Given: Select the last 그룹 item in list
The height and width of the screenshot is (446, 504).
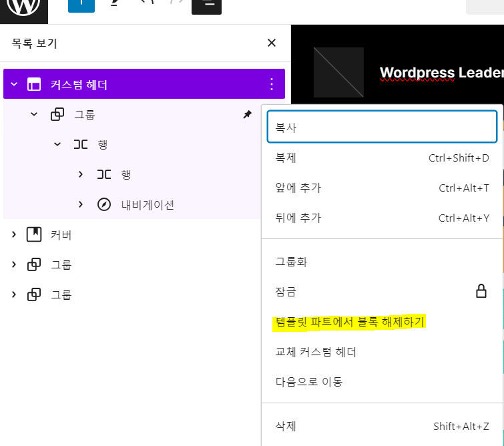Looking at the screenshot, I should (x=61, y=294).
